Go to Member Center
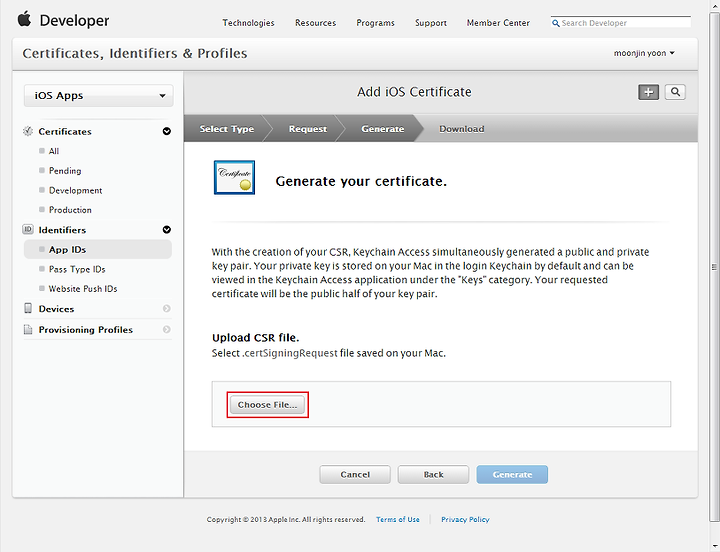Screen dimensions: 720x552 tap(498, 23)
